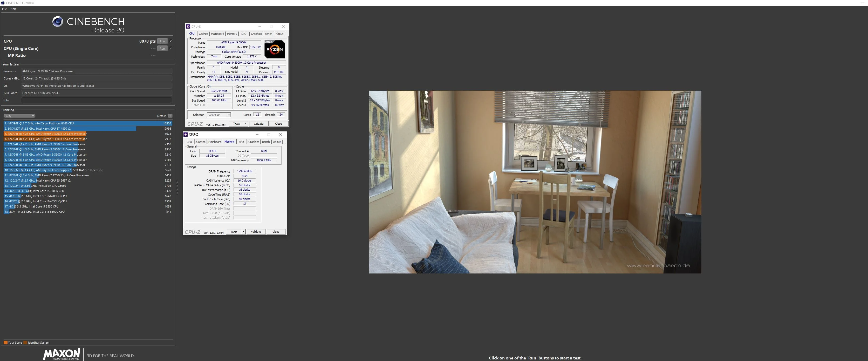Click the MAXON logo

(x=61, y=354)
